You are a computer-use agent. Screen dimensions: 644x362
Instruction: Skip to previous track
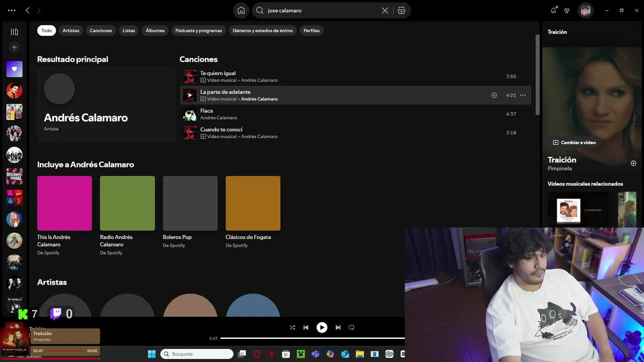pyautogui.click(x=306, y=327)
